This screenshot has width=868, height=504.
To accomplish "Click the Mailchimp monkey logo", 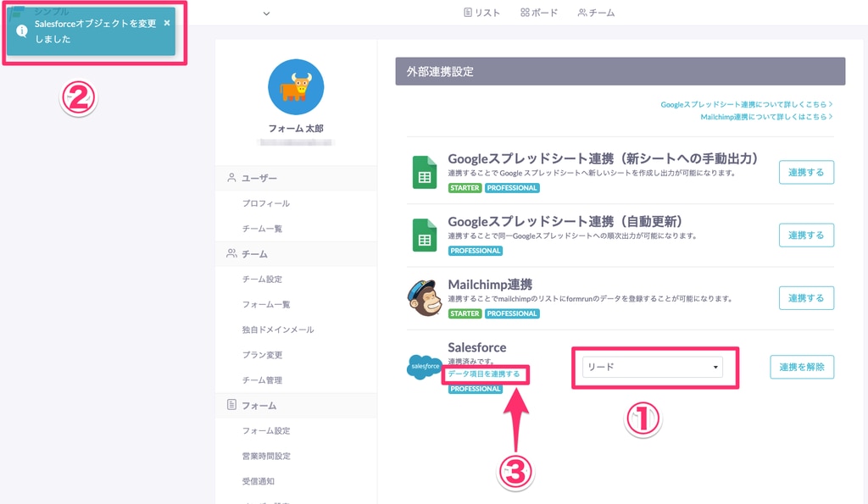I will 425,297.
